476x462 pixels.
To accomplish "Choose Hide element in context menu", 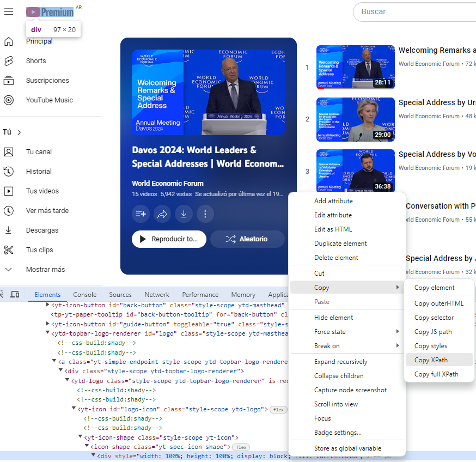I will coord(347,318).
